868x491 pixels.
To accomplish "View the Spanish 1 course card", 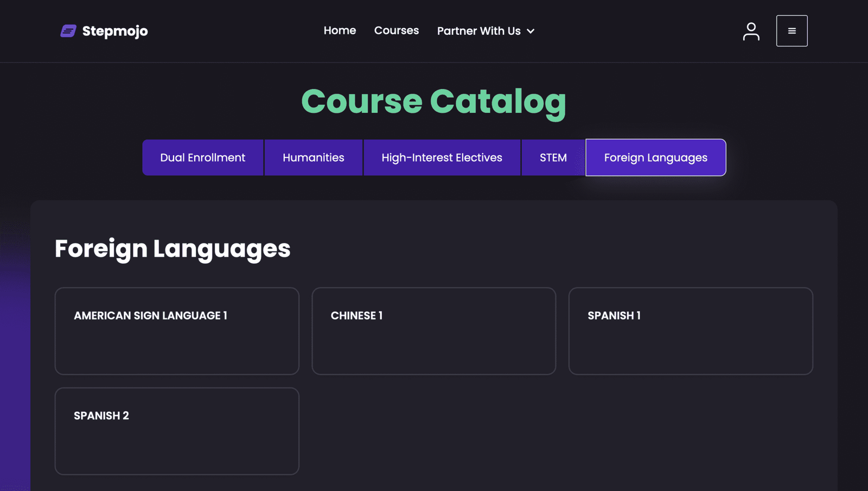I will tap(690, 331).
